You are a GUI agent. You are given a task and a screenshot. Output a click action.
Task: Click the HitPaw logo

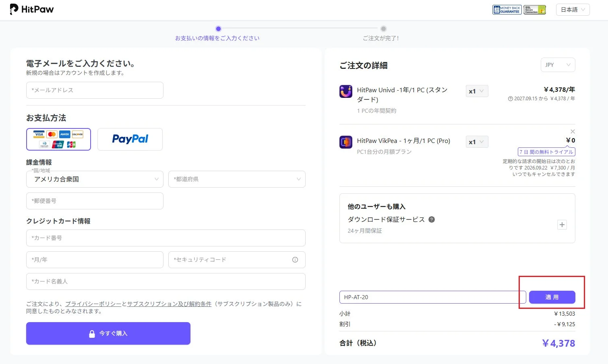point(31,9)
